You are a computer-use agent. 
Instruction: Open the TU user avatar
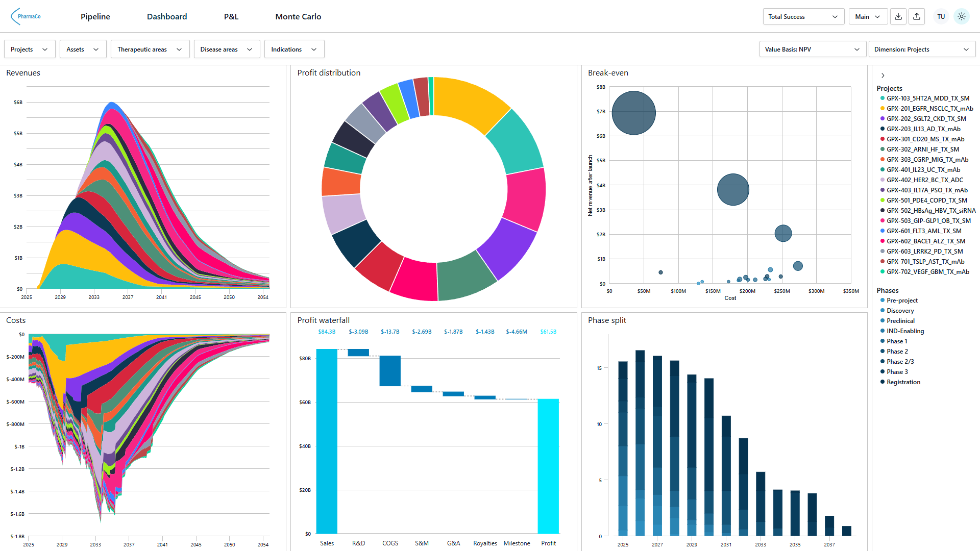941,16
